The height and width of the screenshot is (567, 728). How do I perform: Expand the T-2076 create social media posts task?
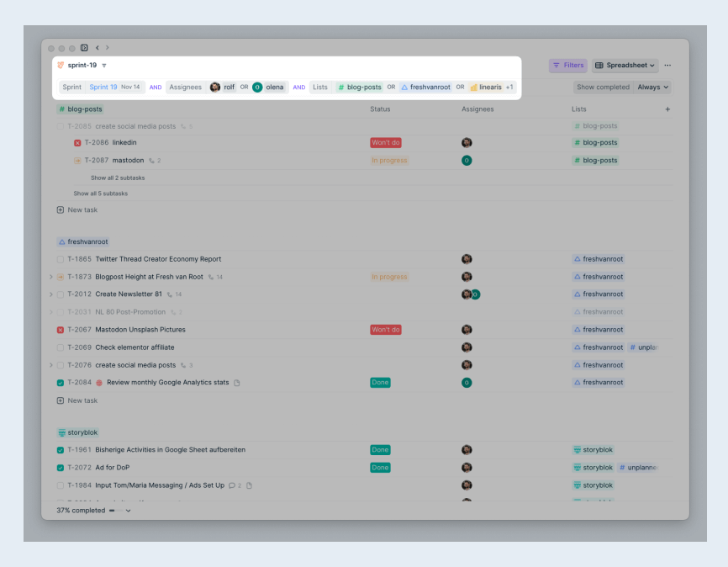click(50, 365)
